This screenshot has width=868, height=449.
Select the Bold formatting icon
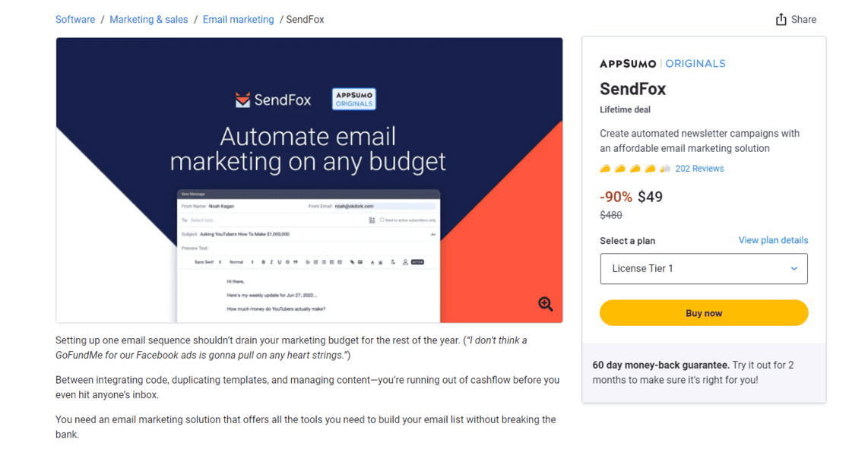[263, 261]
